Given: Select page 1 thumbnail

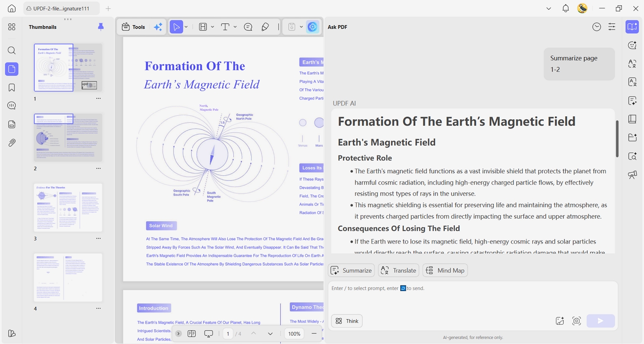Looking at the screenshot, I should (x=68, y=67).
